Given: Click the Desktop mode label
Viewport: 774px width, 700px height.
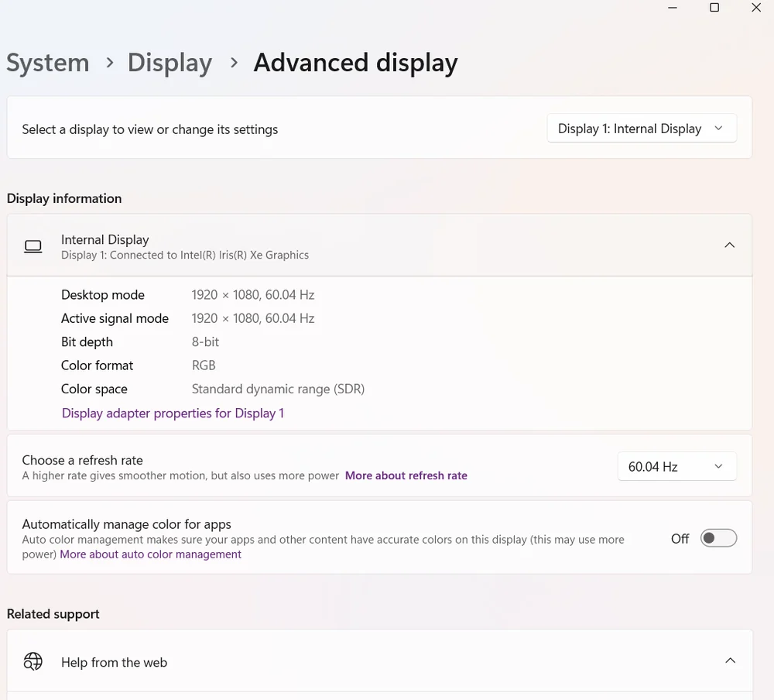Looking at the screenshot, I should point(103,295).
